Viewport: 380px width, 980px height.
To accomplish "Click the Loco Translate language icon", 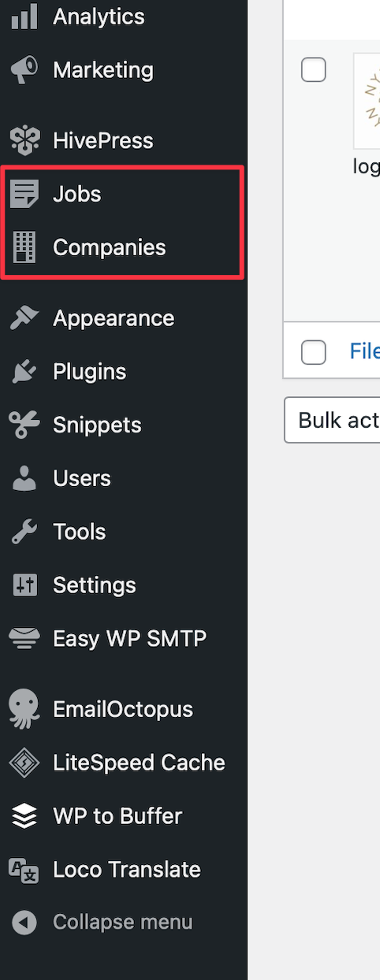I will tap(24, 870).
